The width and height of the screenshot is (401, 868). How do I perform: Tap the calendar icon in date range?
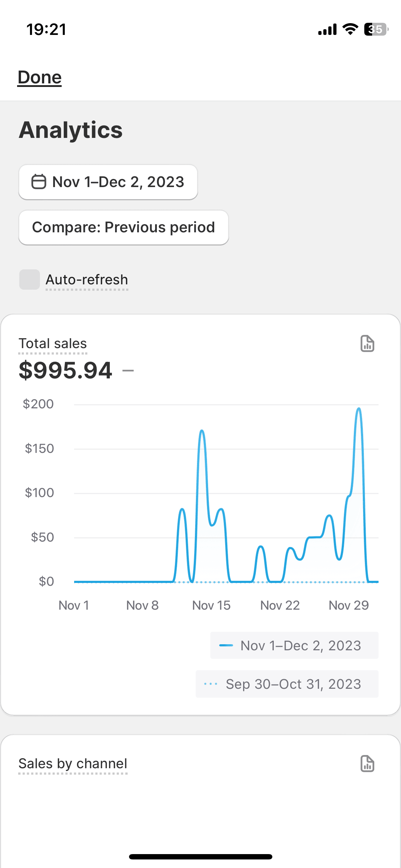(39, 182)
